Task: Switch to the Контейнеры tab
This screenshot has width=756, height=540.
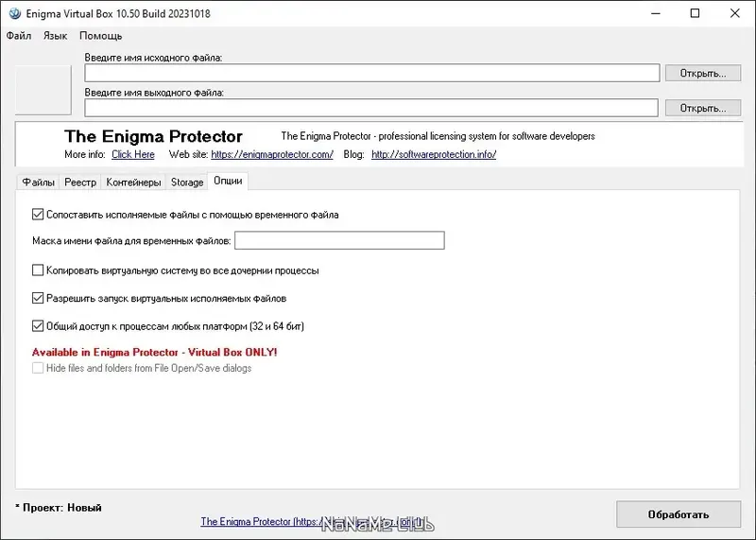Action: [x=133, y=183]
